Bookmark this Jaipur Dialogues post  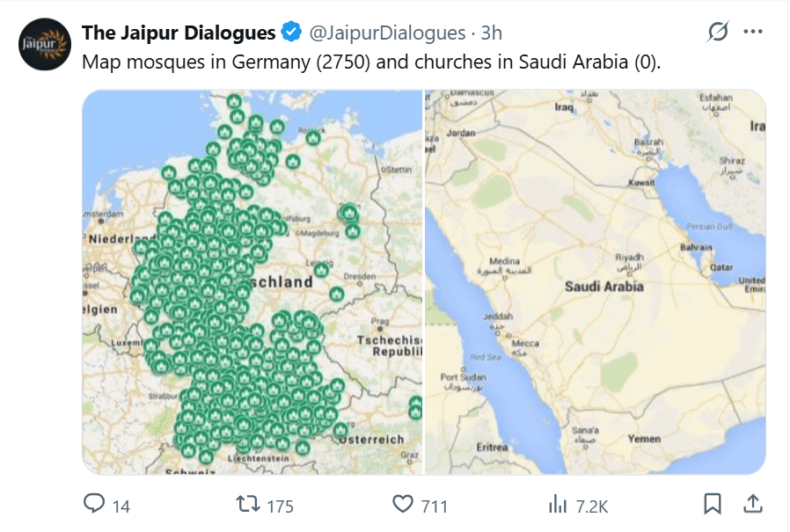[713, 504]
